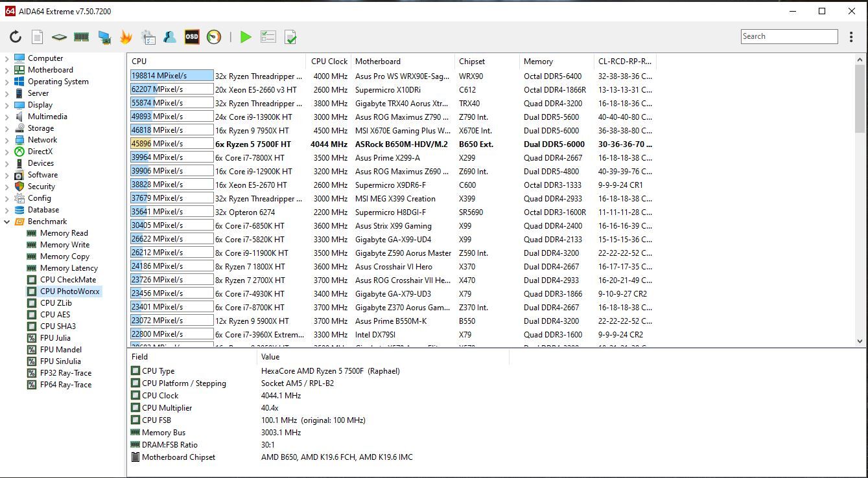Viewport: 868px width, 478px height.
Task: Select the 6x Ryzen 5 7500F HT row
Action: (392, 144)
